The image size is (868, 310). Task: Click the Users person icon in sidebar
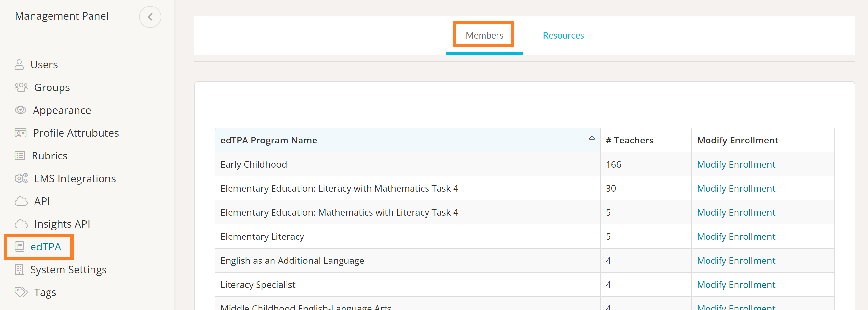(x=19, y=64)
